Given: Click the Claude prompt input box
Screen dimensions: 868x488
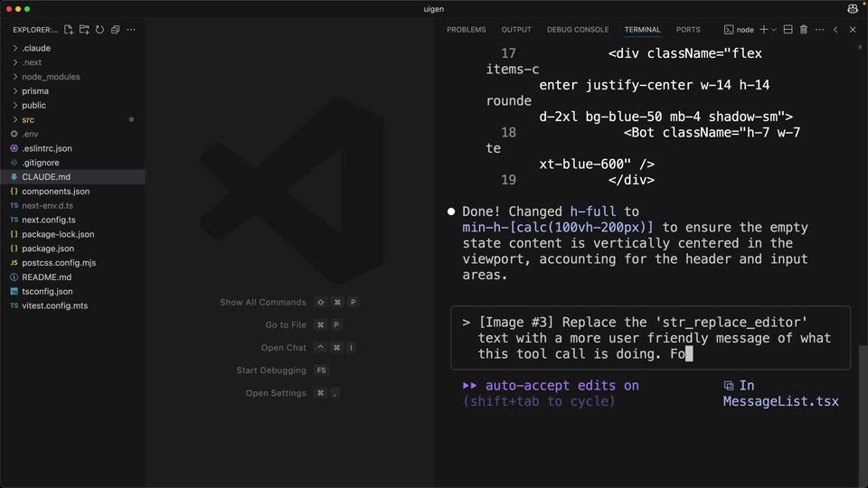Looking at the screenshot, I should 650,337.
